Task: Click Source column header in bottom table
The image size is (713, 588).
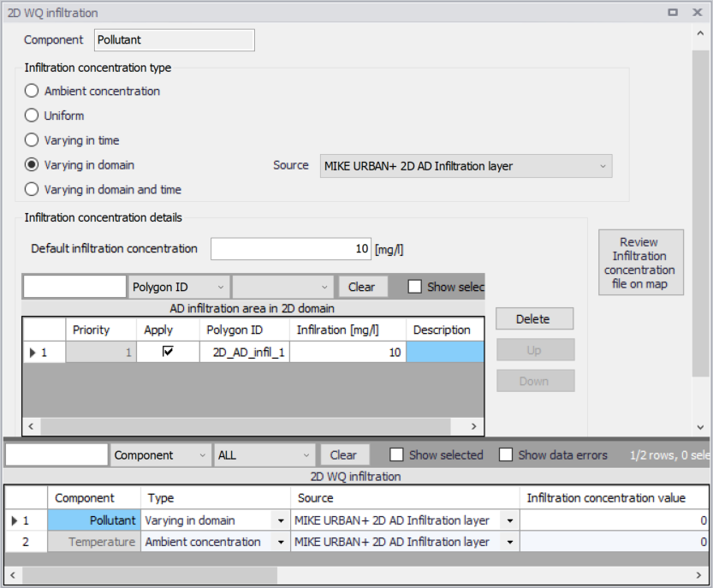Action: 405,498
